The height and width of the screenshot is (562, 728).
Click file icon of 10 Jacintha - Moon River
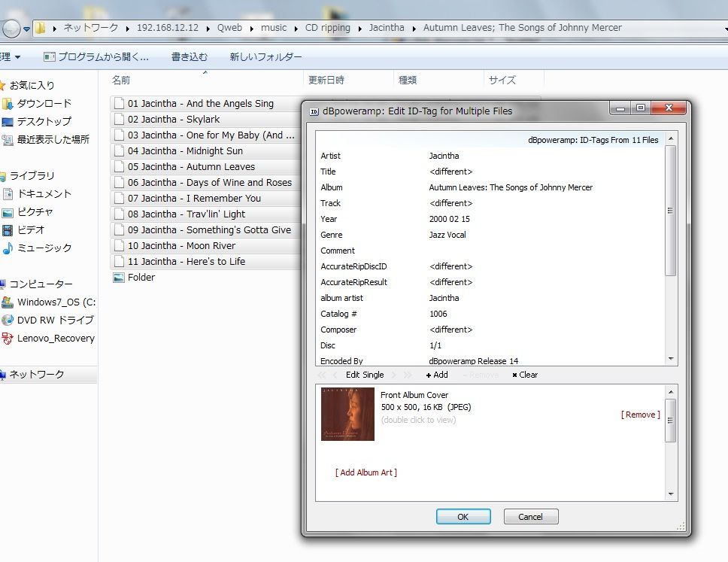(x=120, y=245)
